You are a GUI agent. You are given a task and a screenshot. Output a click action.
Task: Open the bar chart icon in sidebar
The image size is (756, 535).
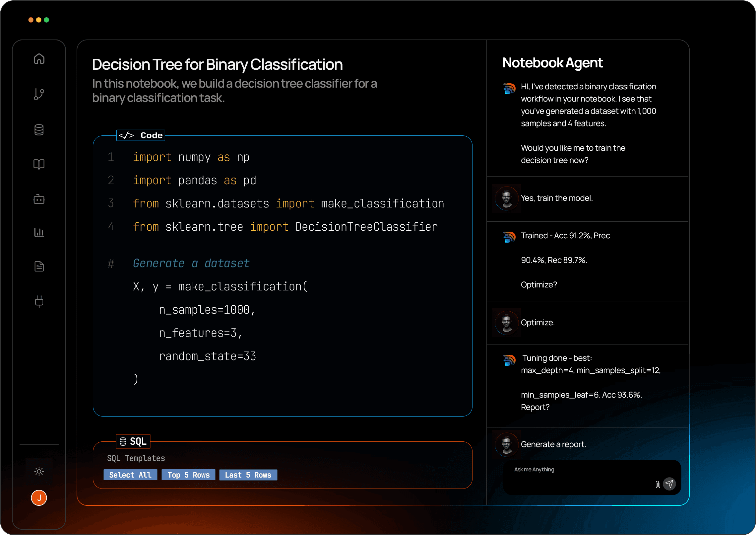(x=39, y=232)
